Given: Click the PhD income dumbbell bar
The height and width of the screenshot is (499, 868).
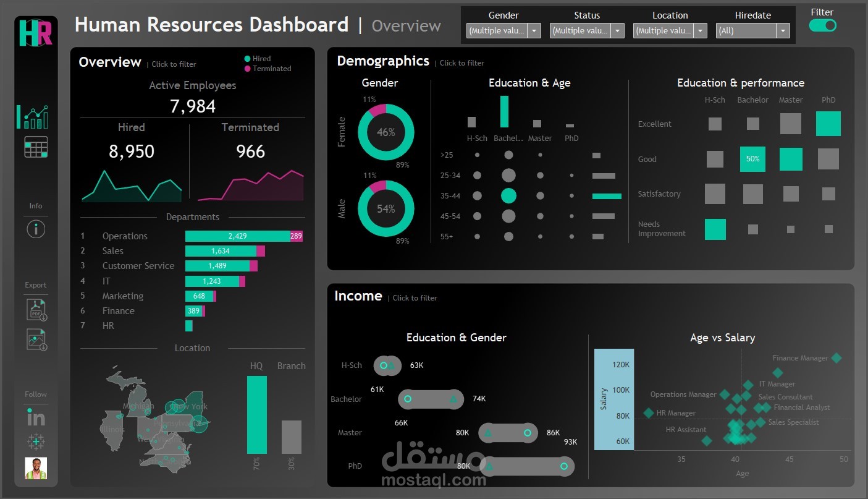Looking at the screenshot, I should 527,466.
